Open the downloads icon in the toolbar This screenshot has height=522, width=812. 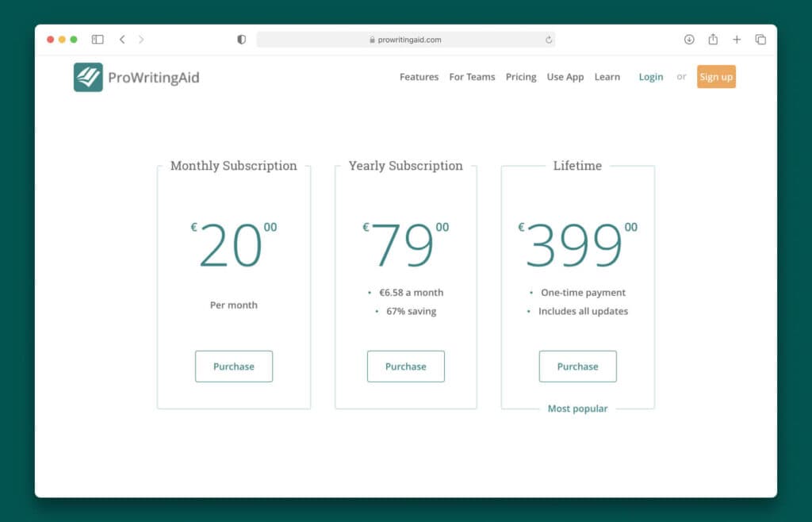click(x=689, y=39)
